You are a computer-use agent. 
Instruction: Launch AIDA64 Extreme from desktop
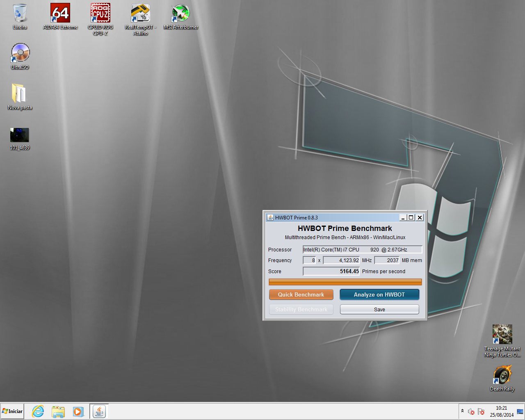(60, 17)
